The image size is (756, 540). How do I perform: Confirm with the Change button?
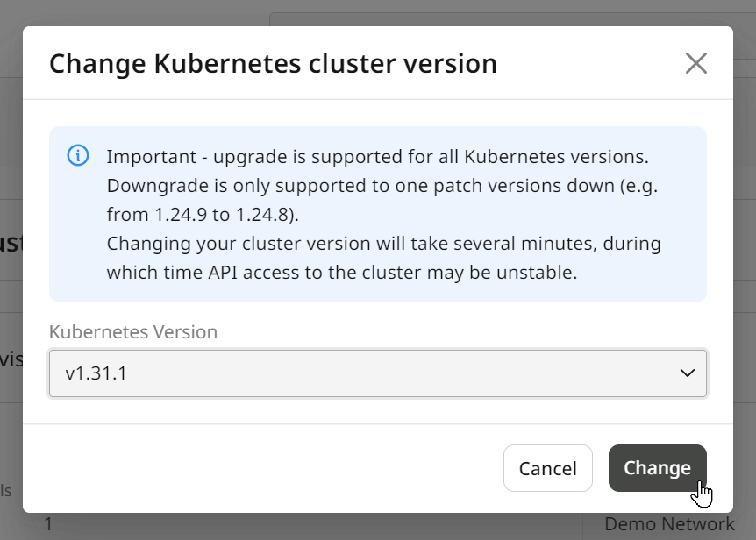pyautogui.click(x=657, y=468)
